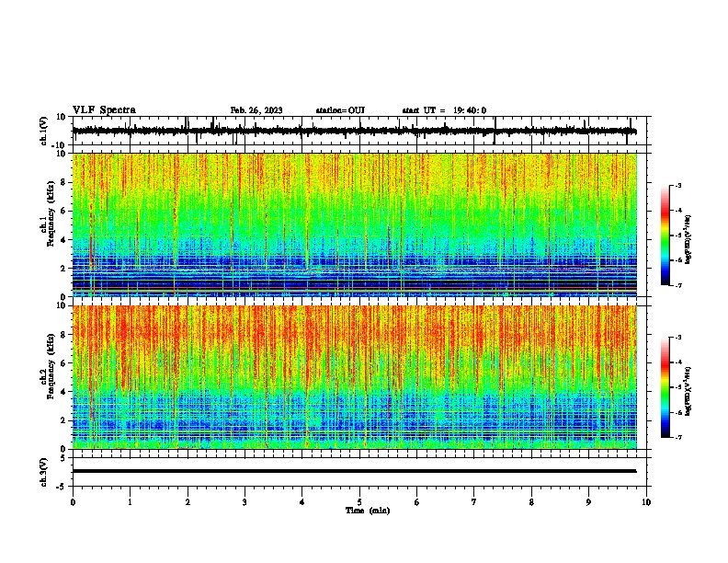
Task: Click the 'Time (min)' axis label
Action: 368,511
